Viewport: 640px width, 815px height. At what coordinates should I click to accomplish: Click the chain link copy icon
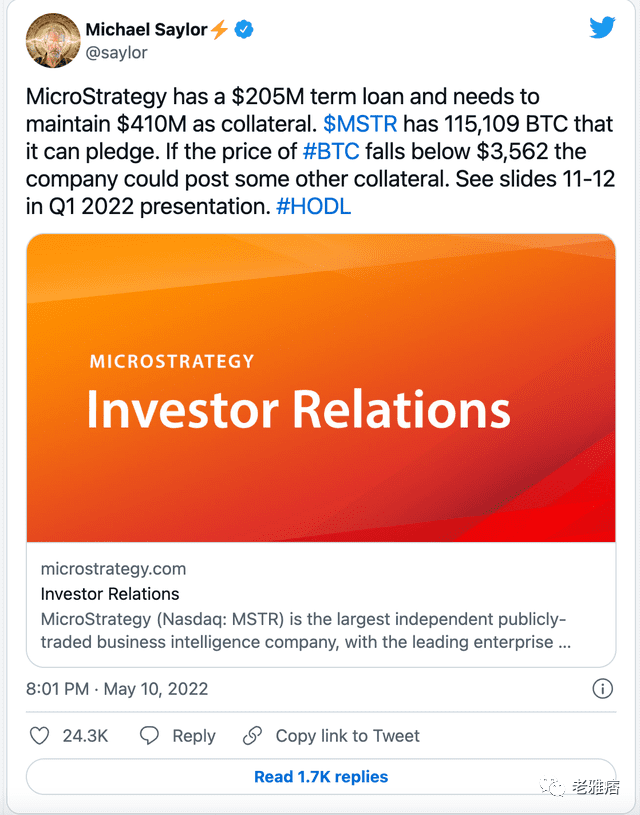(x=253, y=735)
